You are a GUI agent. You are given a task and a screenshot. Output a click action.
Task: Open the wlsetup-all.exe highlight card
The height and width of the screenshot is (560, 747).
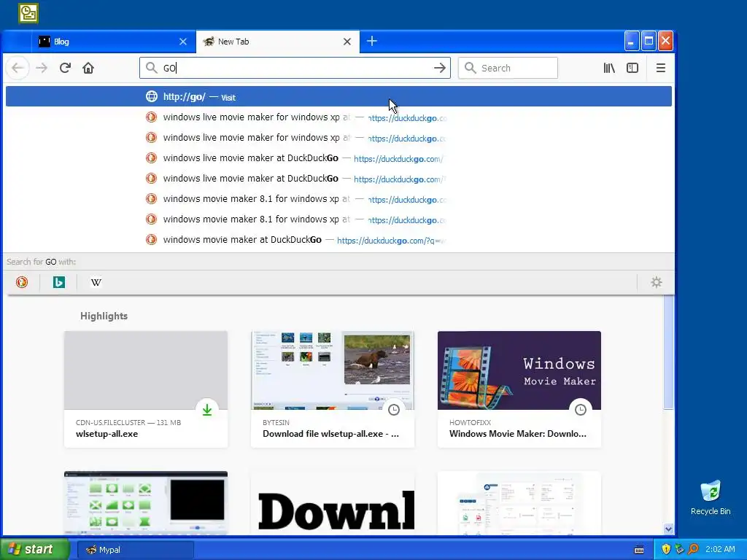(x=146, y=389)
